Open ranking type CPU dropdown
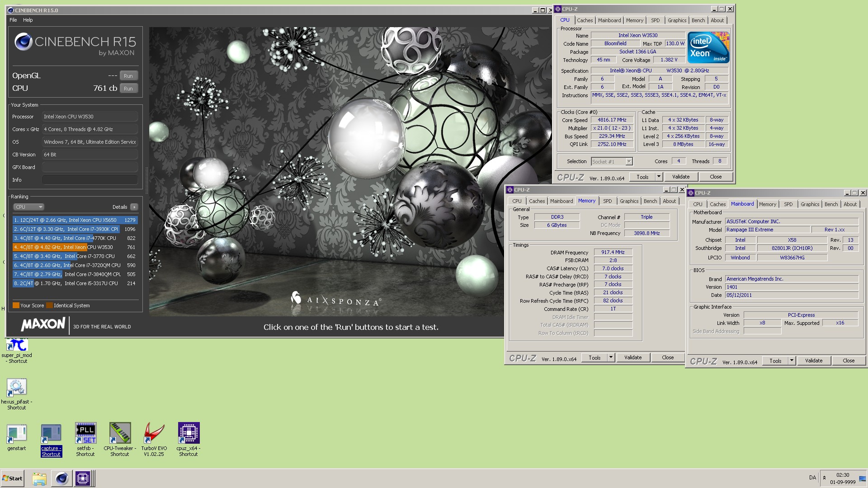Screen dimensions: 868x488 pyautogui.click(x=28, y=207)
